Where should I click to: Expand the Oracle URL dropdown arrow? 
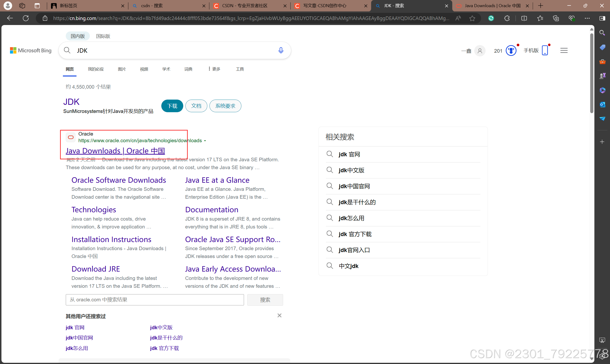205,141
